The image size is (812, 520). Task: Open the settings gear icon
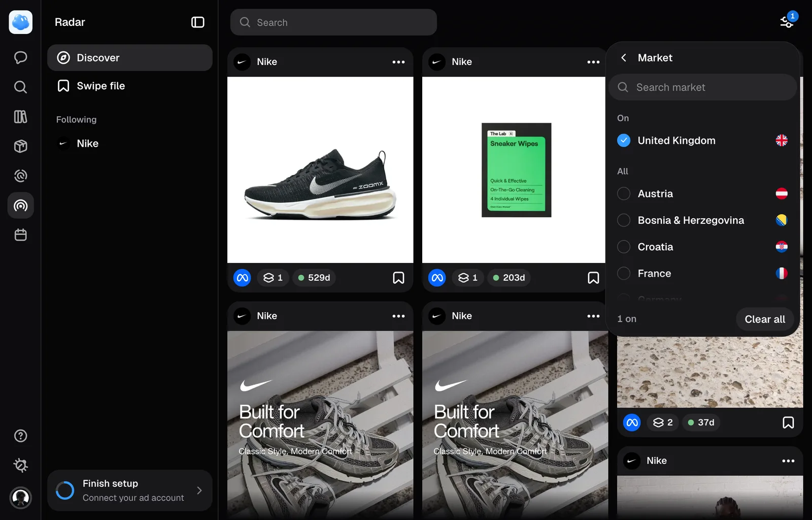[20, 465]
